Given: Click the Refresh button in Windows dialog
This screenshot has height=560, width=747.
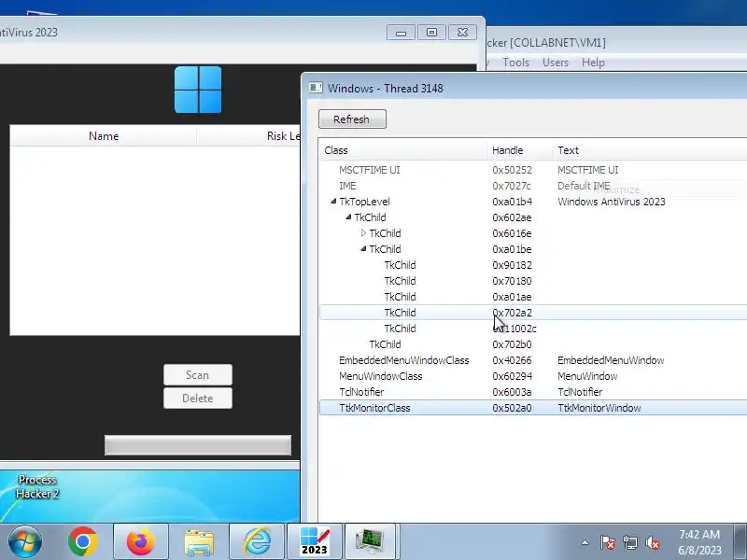Looking at the screenshot, I should pos(352,119).
